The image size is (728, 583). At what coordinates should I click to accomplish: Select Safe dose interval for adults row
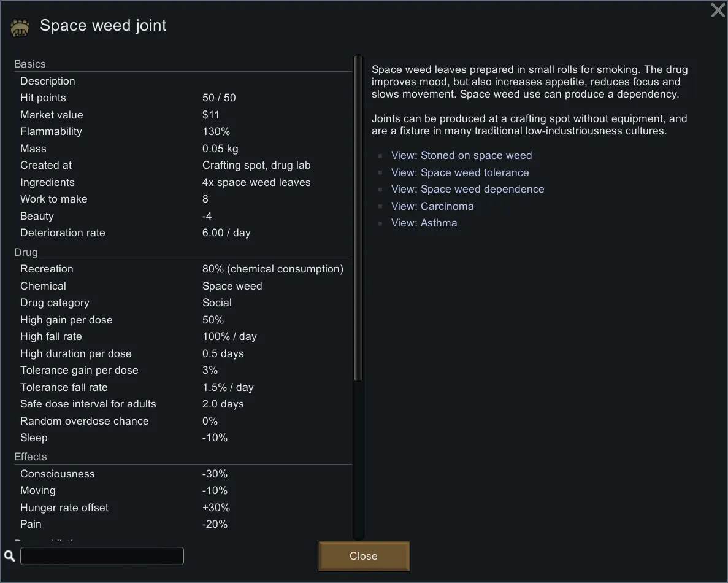pyautogui.click(x=183, y=404)
